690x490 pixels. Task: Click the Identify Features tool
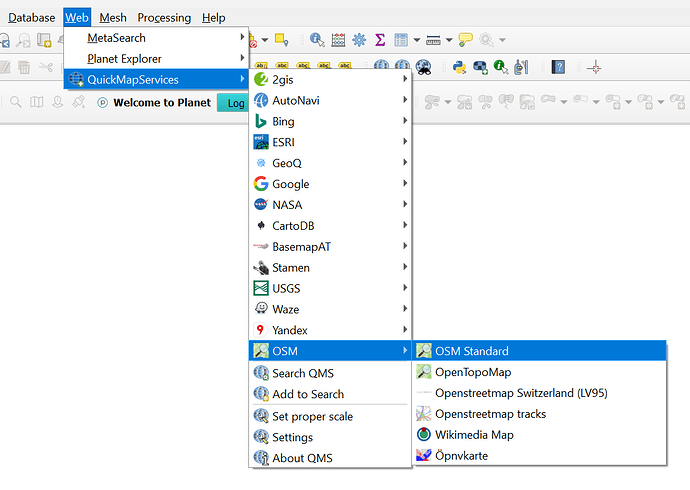(317, 40)
